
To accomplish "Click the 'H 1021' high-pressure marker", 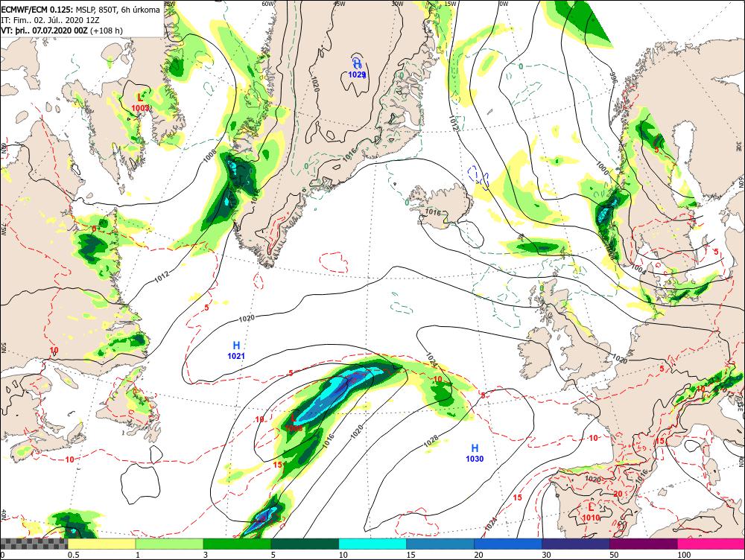I will (x=236, y=350).
